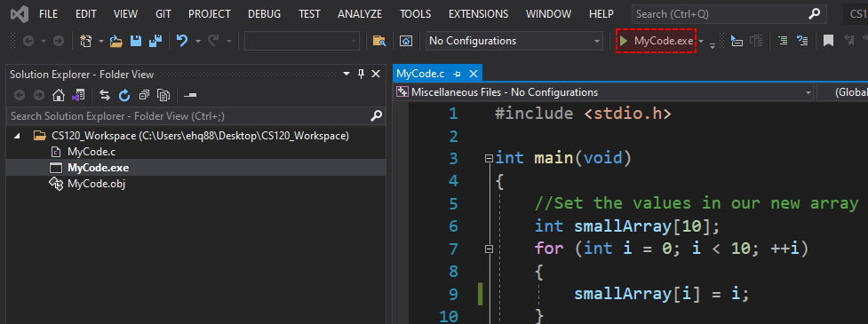Viewport: 868px width, 324px height.
Task: Select CS120_Workspace folder in tree
Action: point(200,136)
